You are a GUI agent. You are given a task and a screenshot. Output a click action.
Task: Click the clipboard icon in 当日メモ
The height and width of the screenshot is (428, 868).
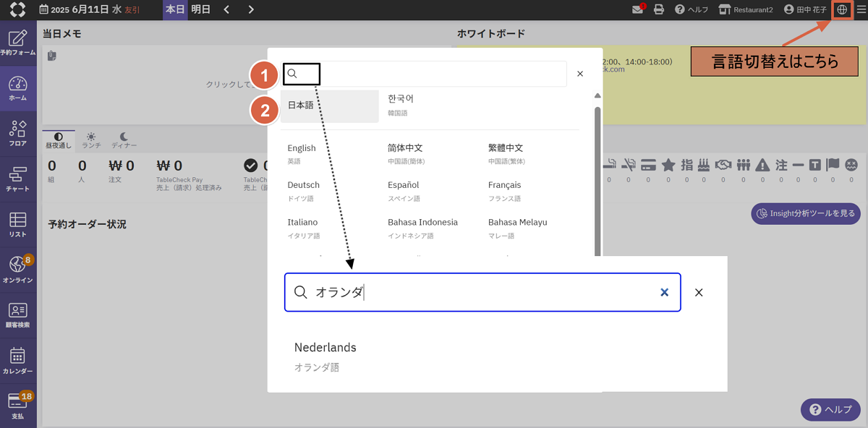point(52,56)
